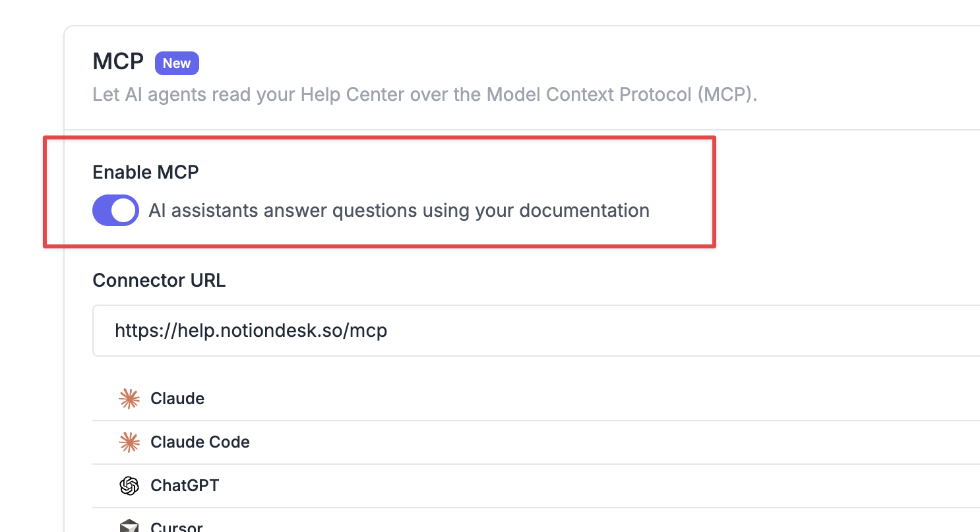Click the ChatGPT logo icon

(129, 486)
